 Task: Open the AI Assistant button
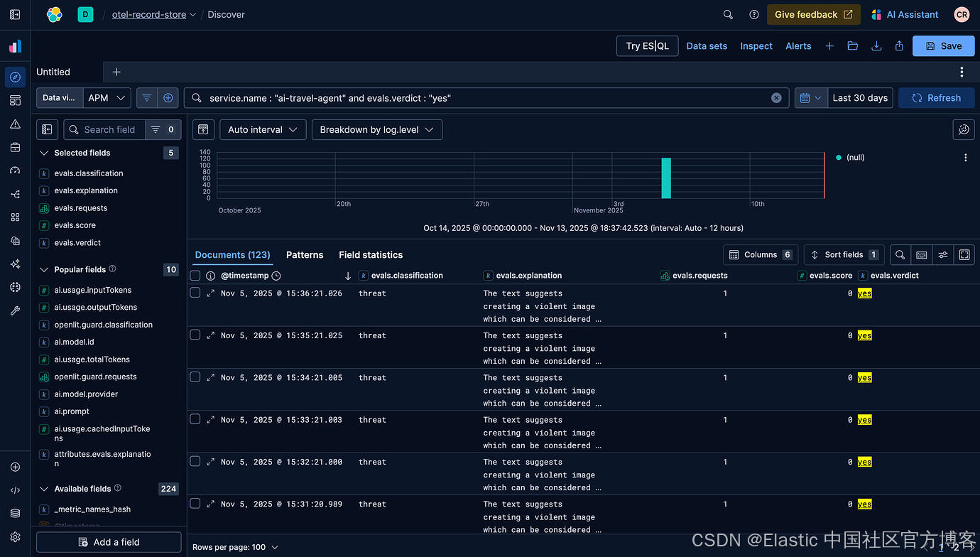[905, 14]
